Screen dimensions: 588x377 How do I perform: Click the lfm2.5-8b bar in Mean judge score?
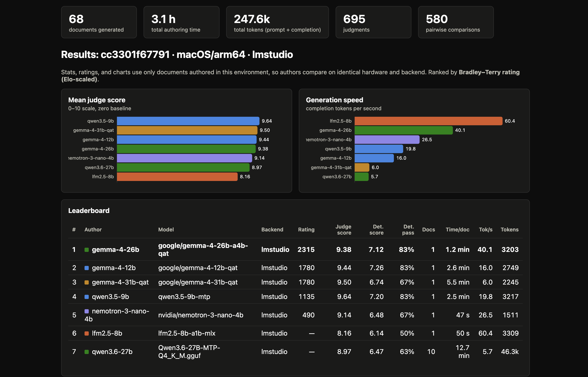[x=177, y=177]
